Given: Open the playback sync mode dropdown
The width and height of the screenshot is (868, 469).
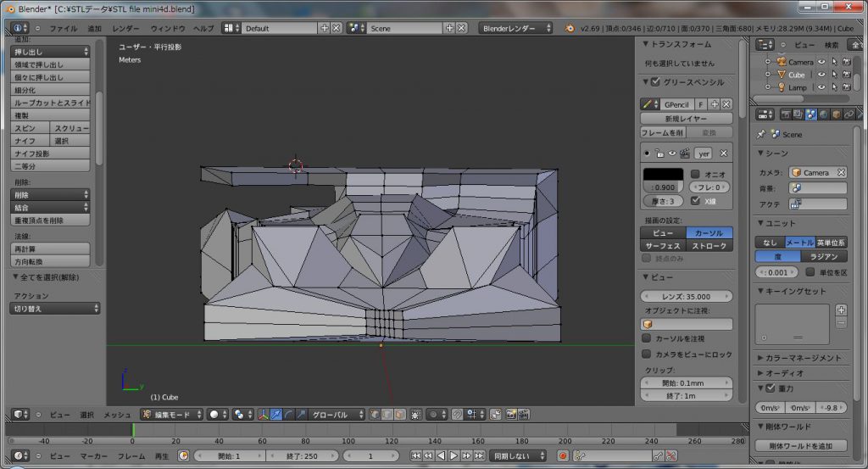Looking at the screenshot, I should tap(518, 455).
